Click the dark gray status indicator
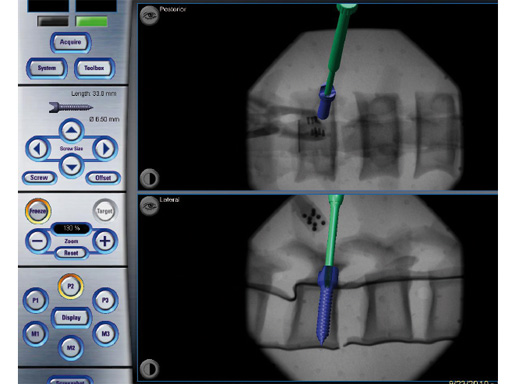 53,21
